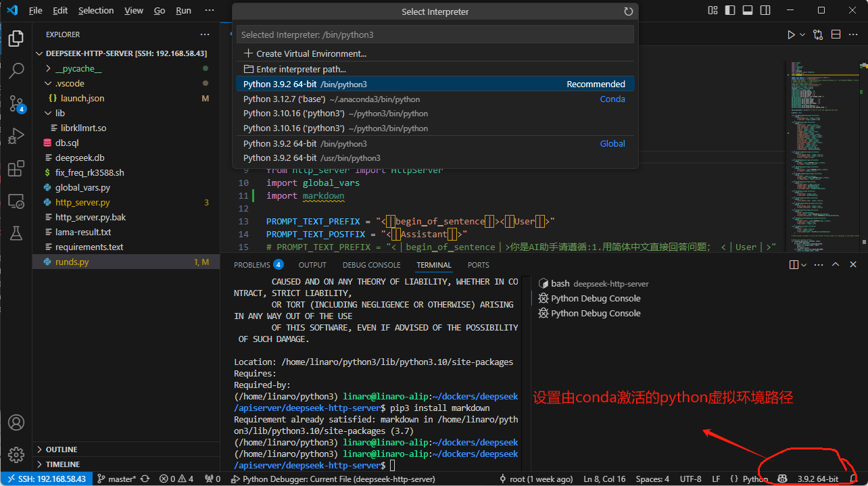Image resolution: width=868 pixels, height=486 pixels.
Task: Open http_server.py file in Explorer
Action: click(126, 202)
